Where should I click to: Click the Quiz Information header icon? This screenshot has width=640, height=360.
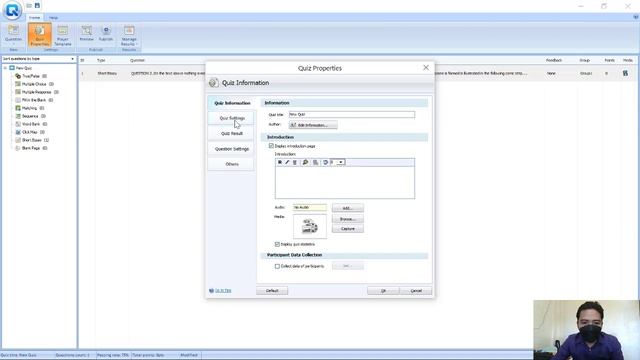coord(213,83)
